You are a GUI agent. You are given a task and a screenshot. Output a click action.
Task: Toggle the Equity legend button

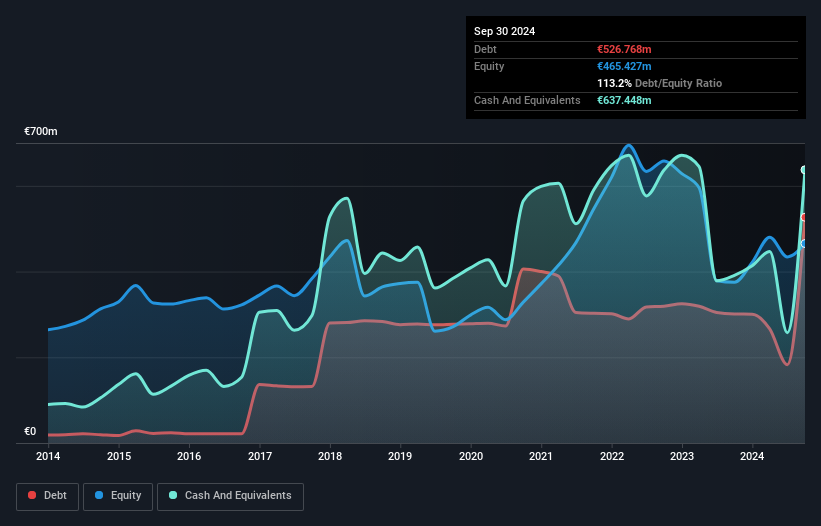(119, 496)
